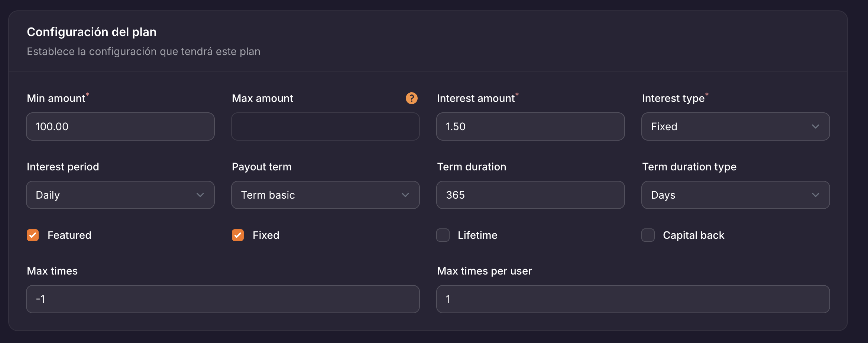
Task: Click the Interest amount input field
Action: click(x=530, y=126)
